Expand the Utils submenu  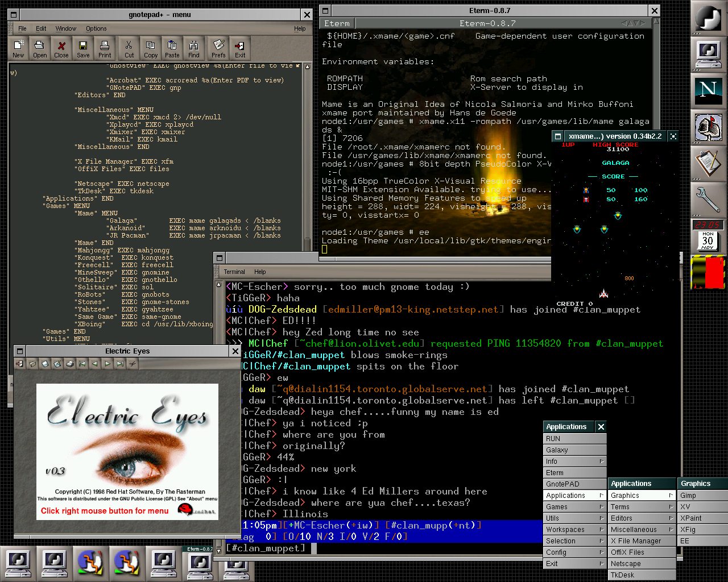(575, 518)
